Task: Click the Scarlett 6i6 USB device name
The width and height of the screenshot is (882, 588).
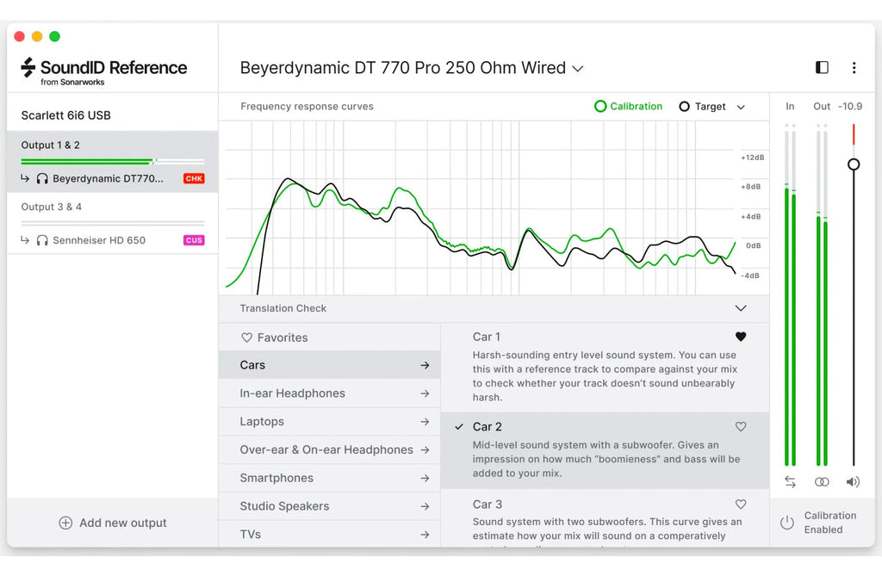Action: 65,115
